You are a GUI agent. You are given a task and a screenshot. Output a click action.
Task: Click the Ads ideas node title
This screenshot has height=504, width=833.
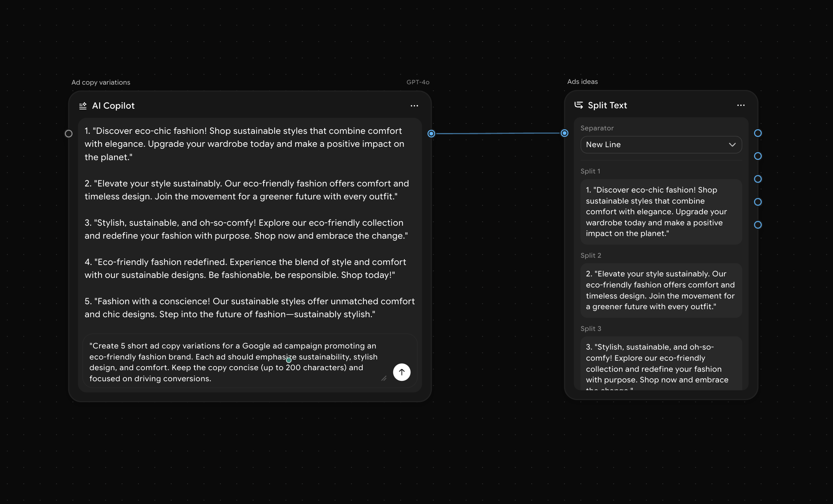[582, 82]
